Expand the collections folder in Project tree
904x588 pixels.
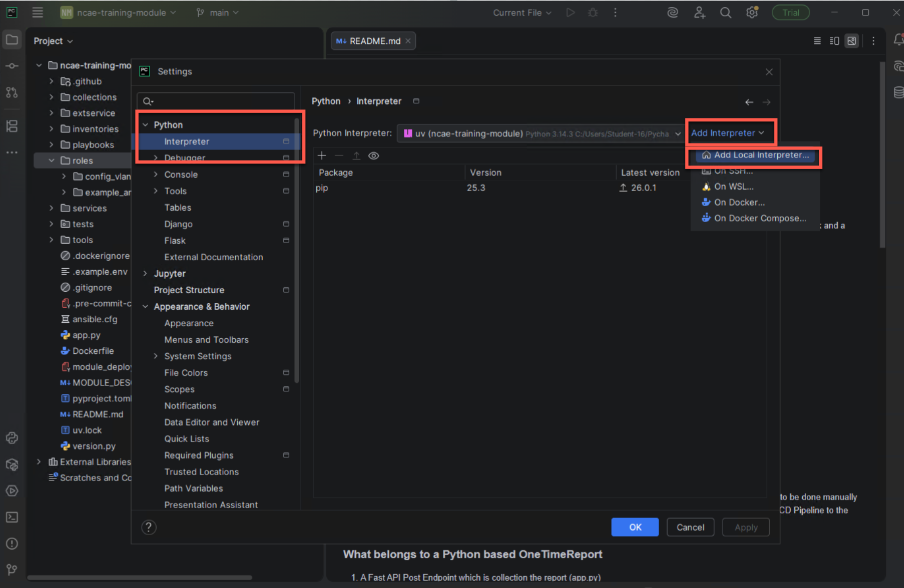coord(51,97)
